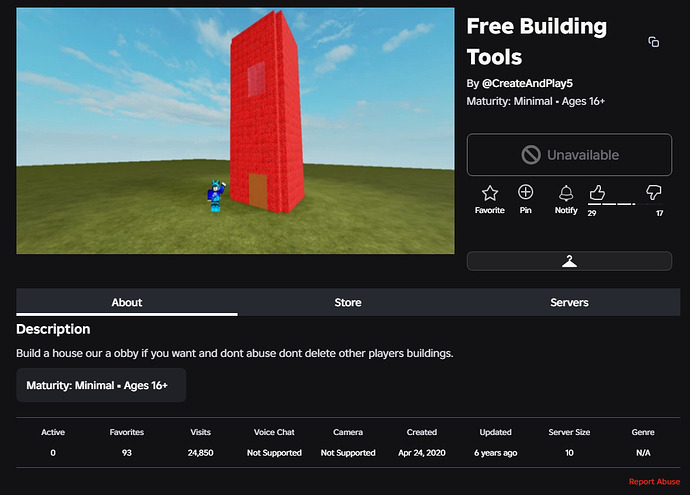Click the Free Building Tools title
Viewport: 690px width, 495px height.
coord(536,41)
